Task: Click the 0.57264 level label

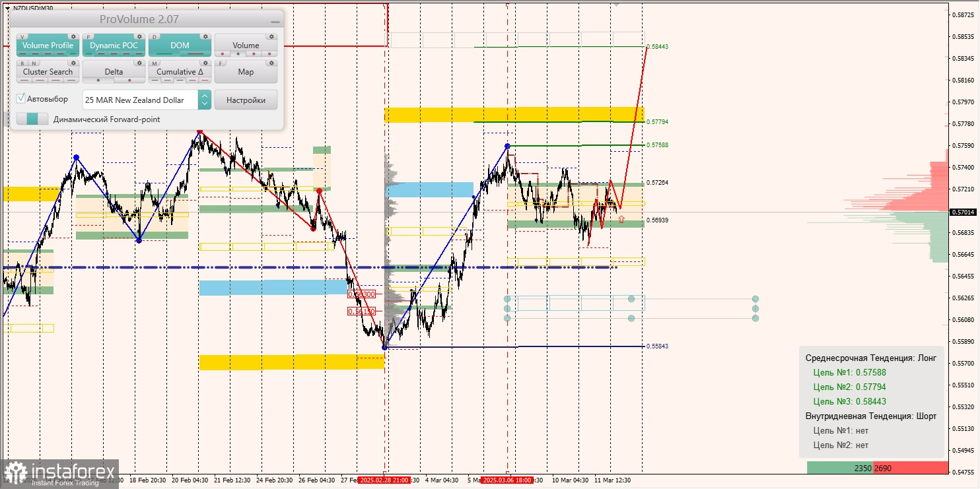Action: [x=658, y=183]
